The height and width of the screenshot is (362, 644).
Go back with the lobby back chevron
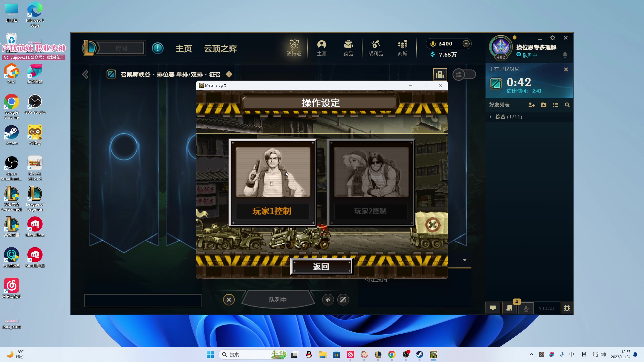(85, 74)
